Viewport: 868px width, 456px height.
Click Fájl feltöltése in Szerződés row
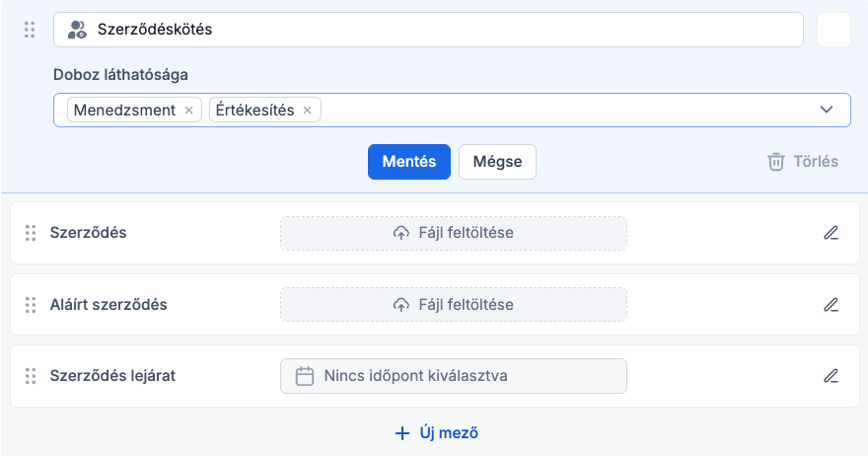[453, 233]
